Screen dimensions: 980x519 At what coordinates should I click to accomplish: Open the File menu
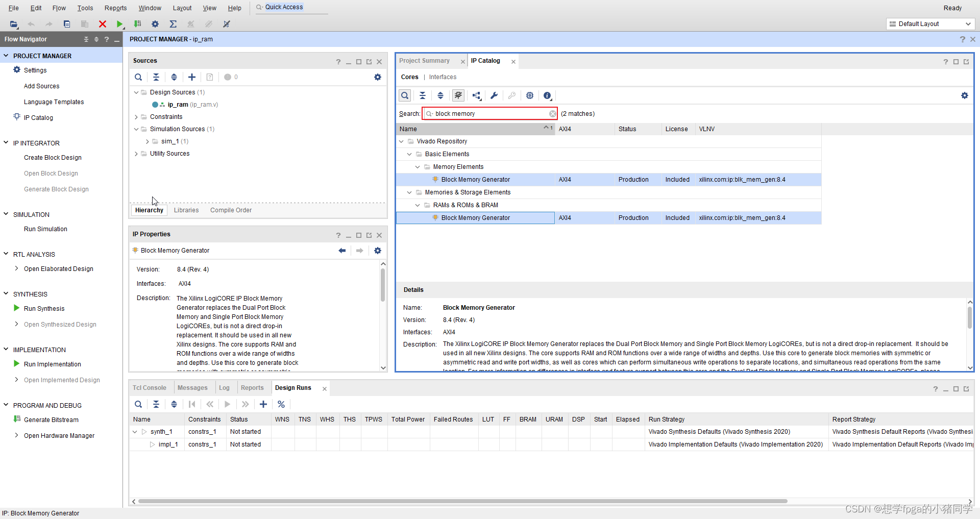click(14, 8)
